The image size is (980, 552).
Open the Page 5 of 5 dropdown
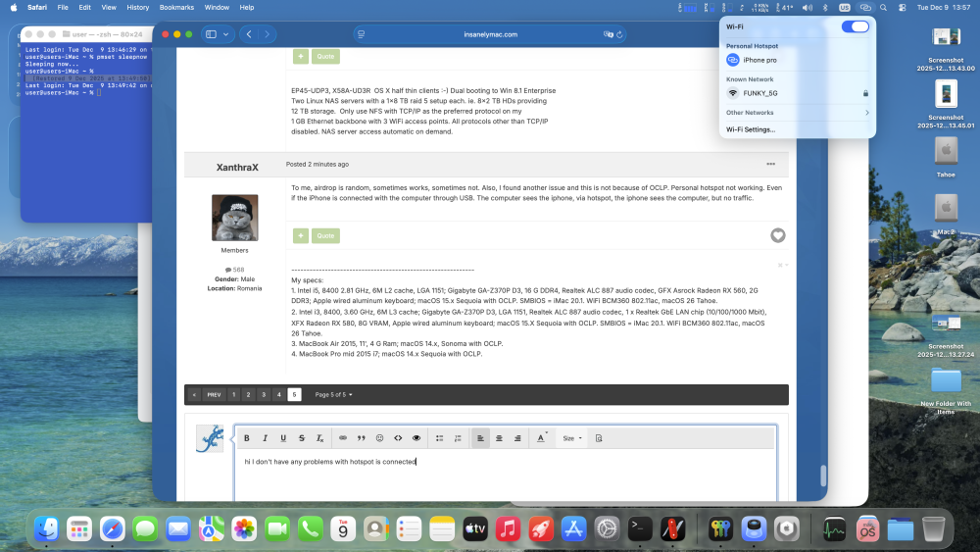[334, 394]
